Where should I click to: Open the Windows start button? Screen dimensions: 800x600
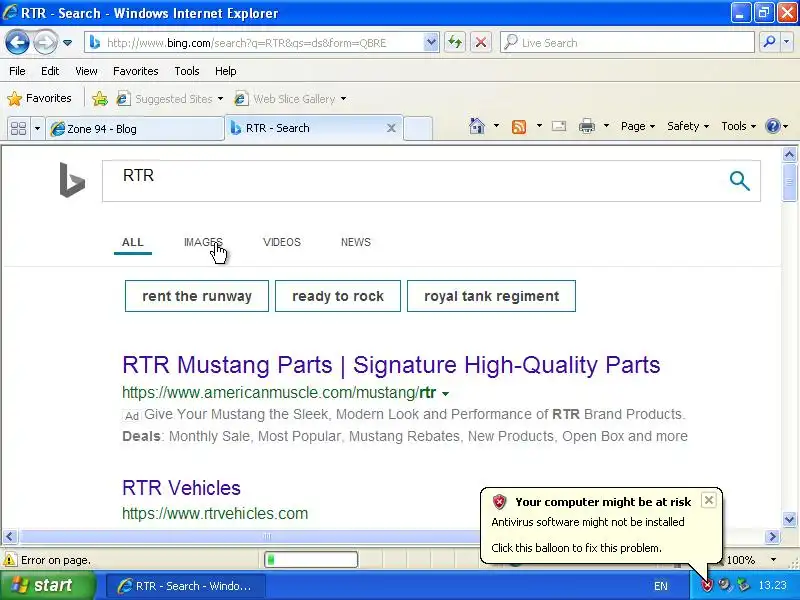point(47,585)
